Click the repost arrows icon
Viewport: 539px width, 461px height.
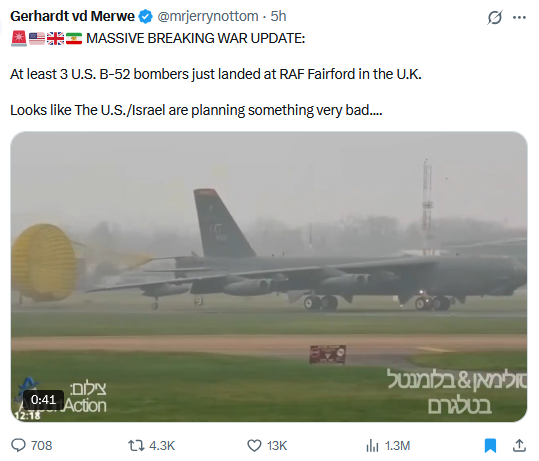click(x=136, y=446)
